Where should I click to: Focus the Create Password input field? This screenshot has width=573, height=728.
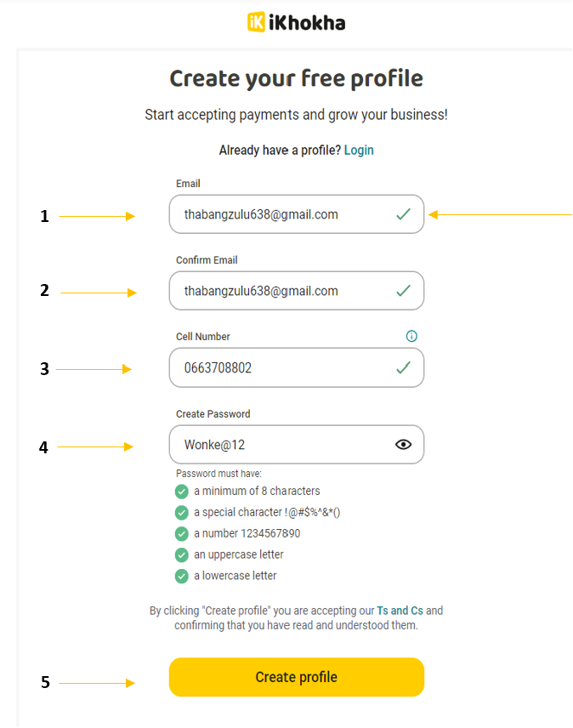coord(297,444)
